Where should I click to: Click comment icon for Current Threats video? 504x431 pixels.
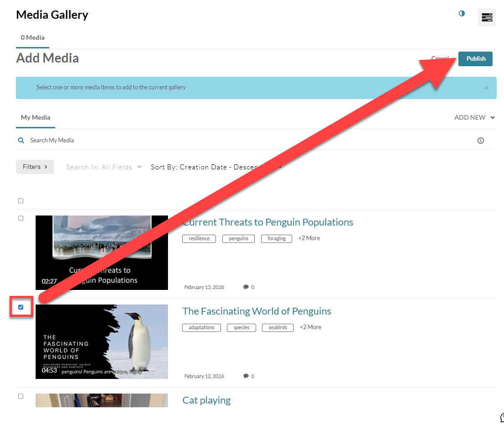pyautogui.click(x=246, y=287)
